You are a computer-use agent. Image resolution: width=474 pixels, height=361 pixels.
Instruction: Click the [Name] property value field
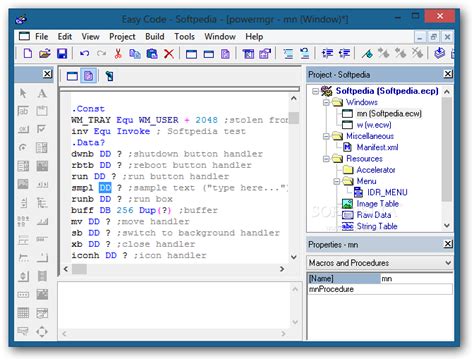tap(416, 279)
